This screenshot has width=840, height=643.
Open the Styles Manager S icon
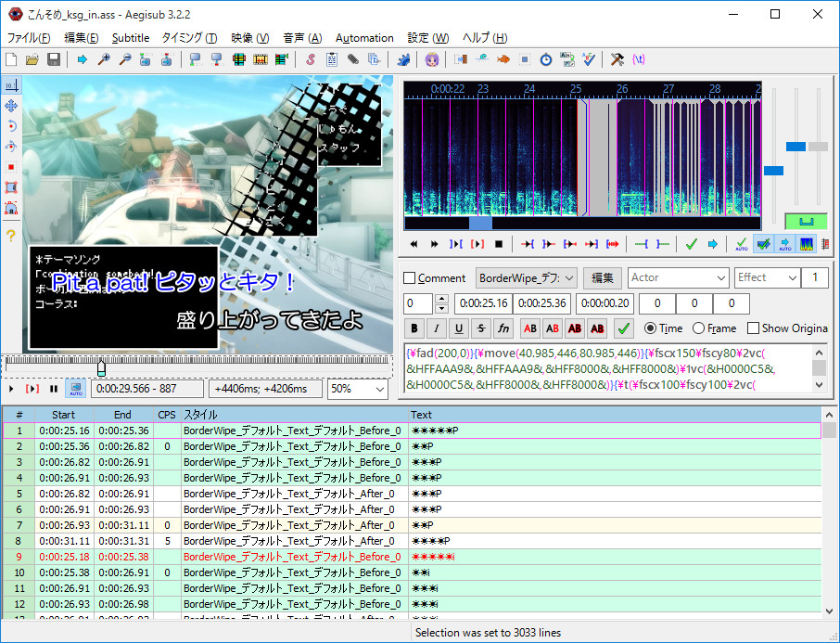tap(311, 59)
